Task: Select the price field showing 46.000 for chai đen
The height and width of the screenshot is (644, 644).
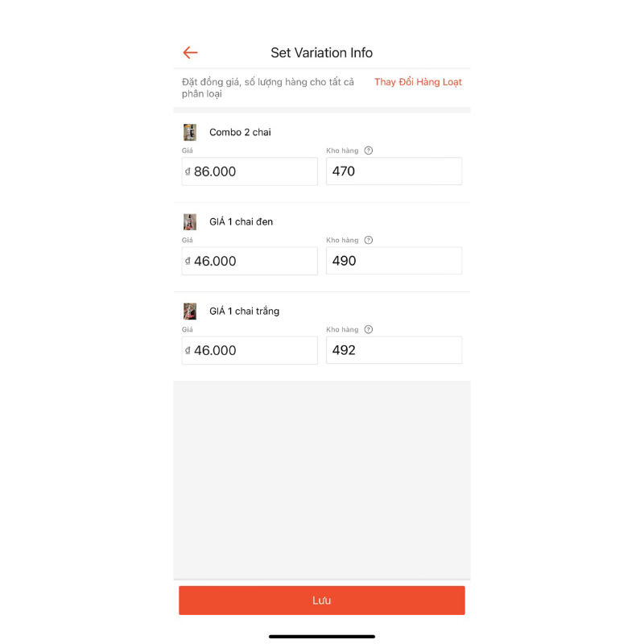Action: coord(250,260)
